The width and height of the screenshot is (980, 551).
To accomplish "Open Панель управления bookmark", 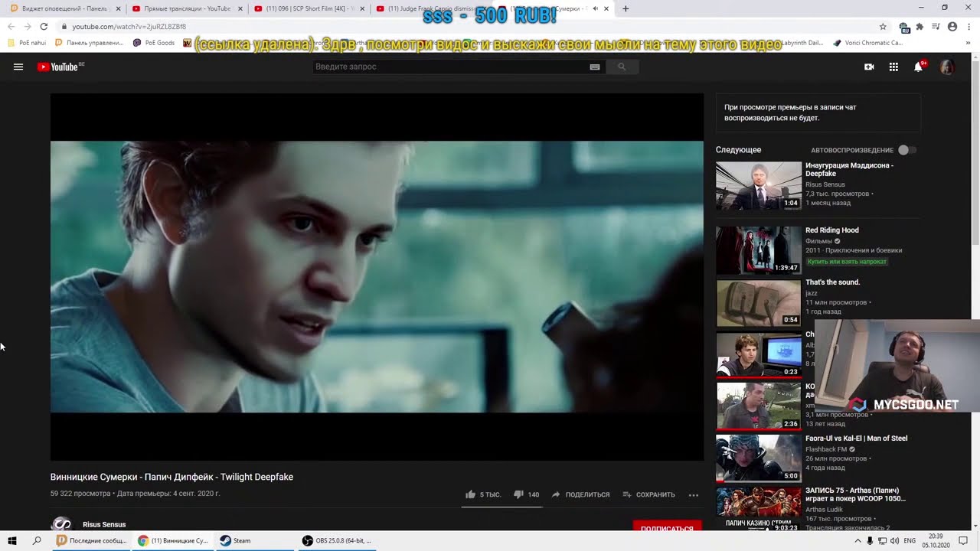I will pos(90,43).
